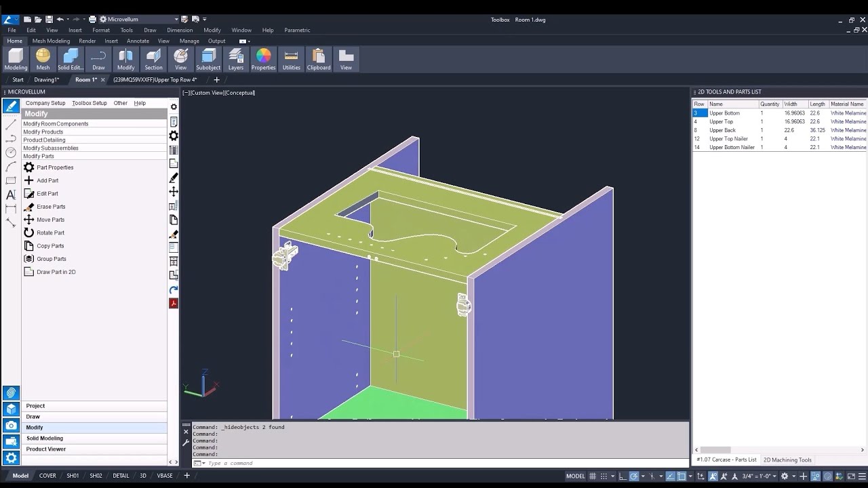
Task: Open the Product Viewer palette section
Action: pos(95,449)
